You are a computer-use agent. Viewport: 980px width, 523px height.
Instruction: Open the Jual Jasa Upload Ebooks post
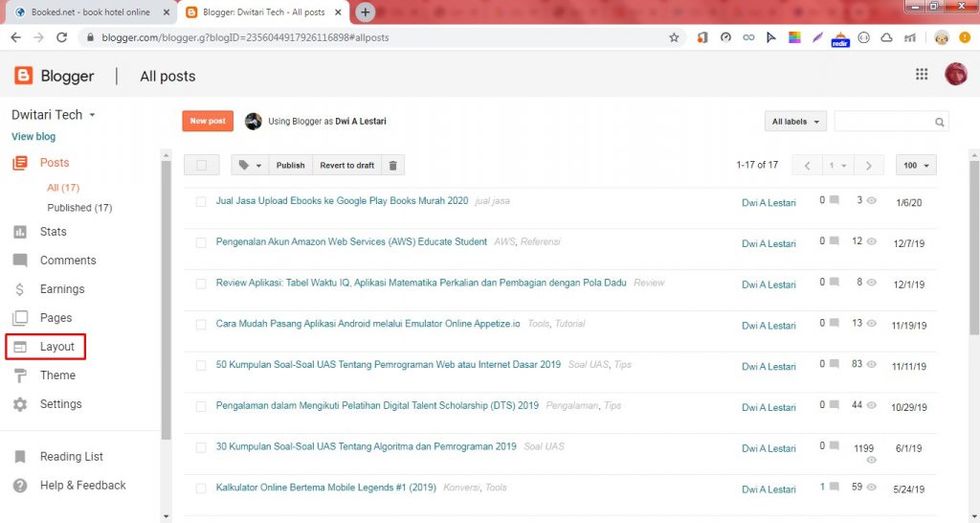(x=342, y=201)
